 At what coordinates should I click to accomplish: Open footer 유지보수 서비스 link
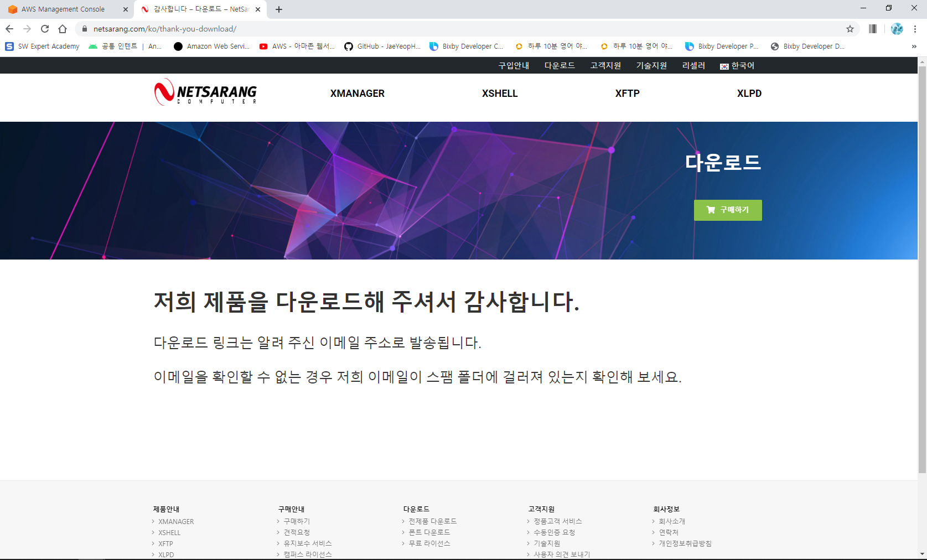[x=308, y=543]
